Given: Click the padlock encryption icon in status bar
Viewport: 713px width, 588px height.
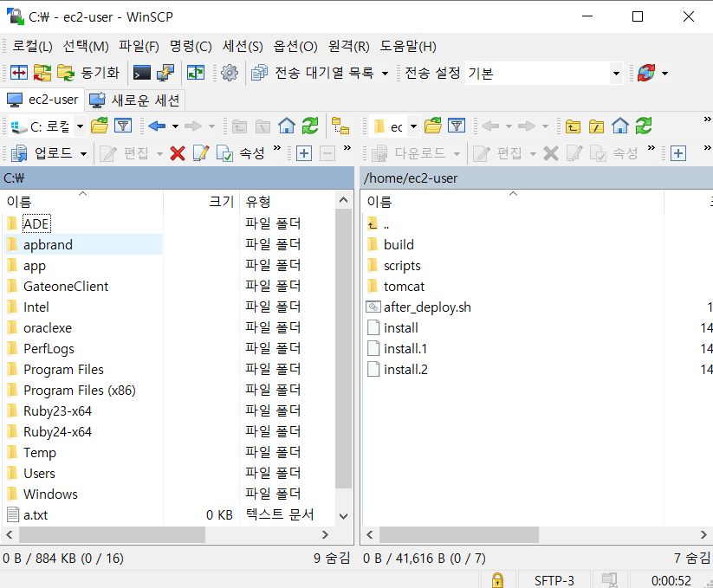Looking at the screenshot, I should click(498, 580).
